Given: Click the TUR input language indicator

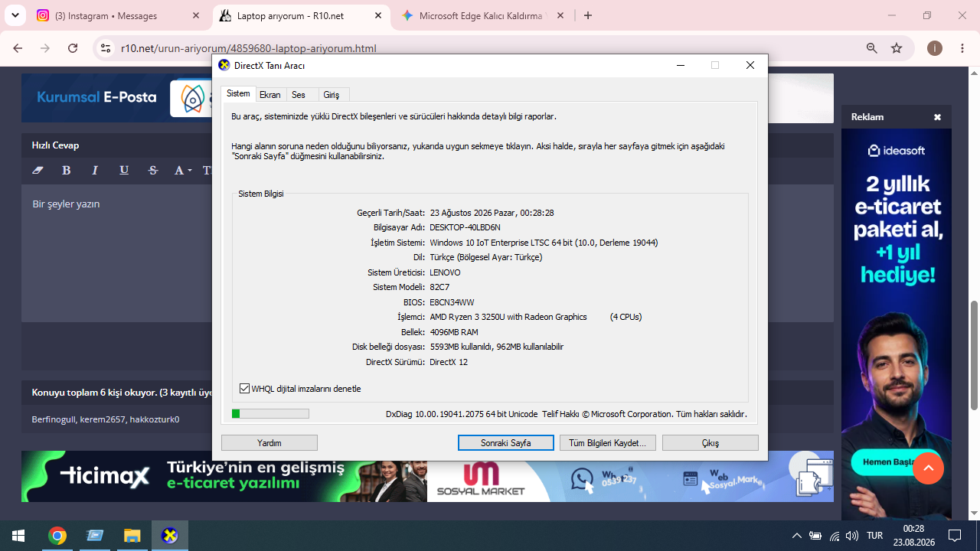Looking at the screenshot, I should (874, 536).
